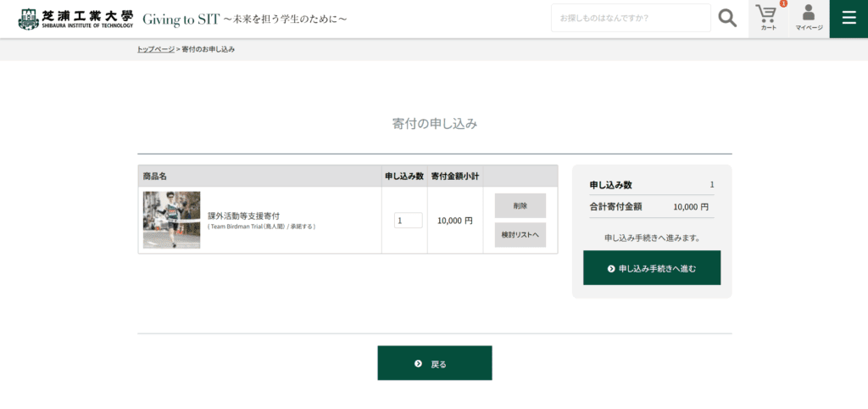
Task: Open the green hamburger menu
Action: [849, 18]
